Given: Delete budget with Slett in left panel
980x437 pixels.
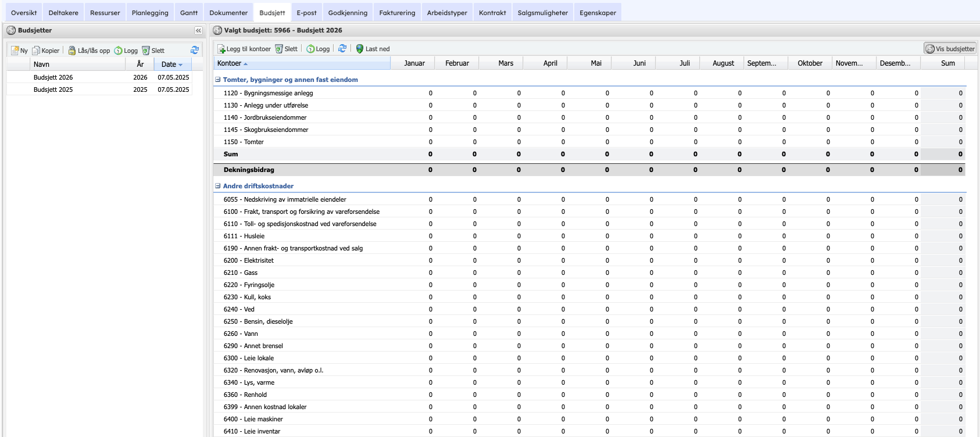Looking at the screenshot, I should tap(153, 51).
